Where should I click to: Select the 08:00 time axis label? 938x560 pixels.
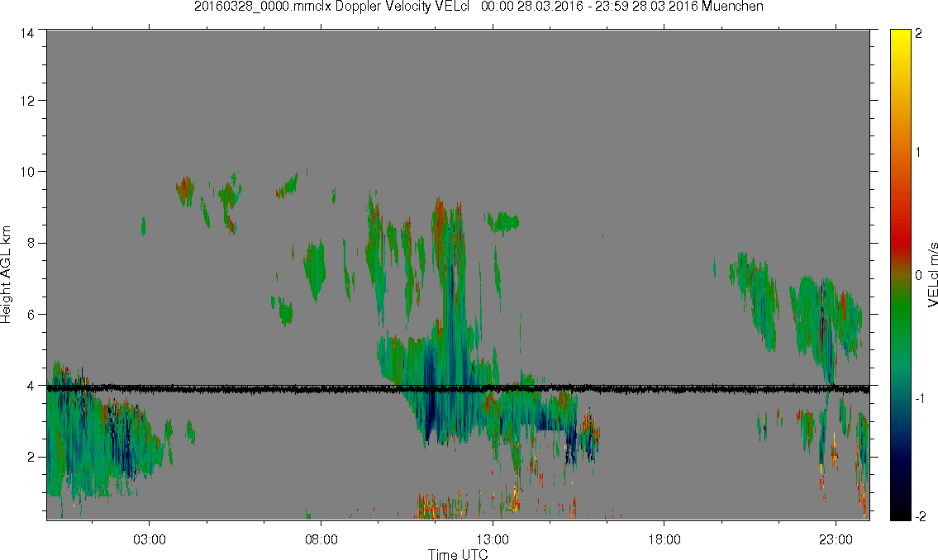pyautogui.click(x=321, y=539)
